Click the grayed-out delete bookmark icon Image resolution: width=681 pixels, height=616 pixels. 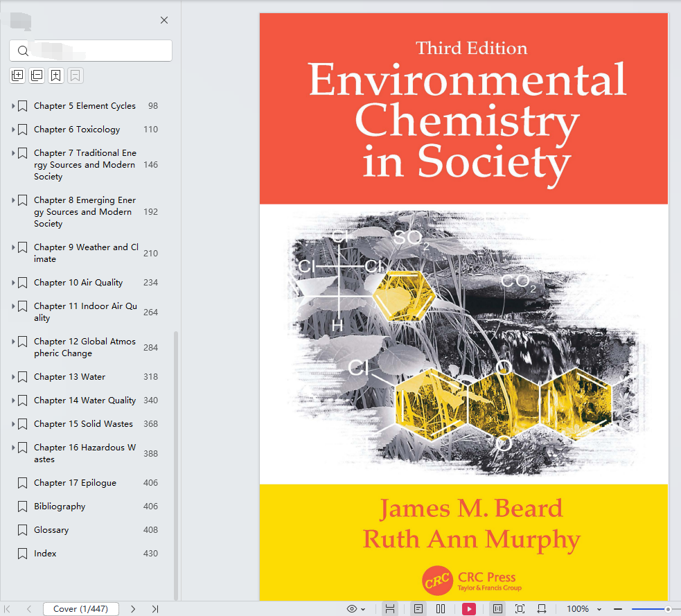75,76
